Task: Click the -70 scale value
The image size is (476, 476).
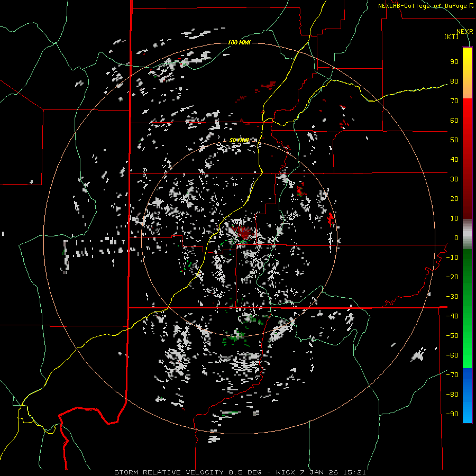Action: [452, 375]
